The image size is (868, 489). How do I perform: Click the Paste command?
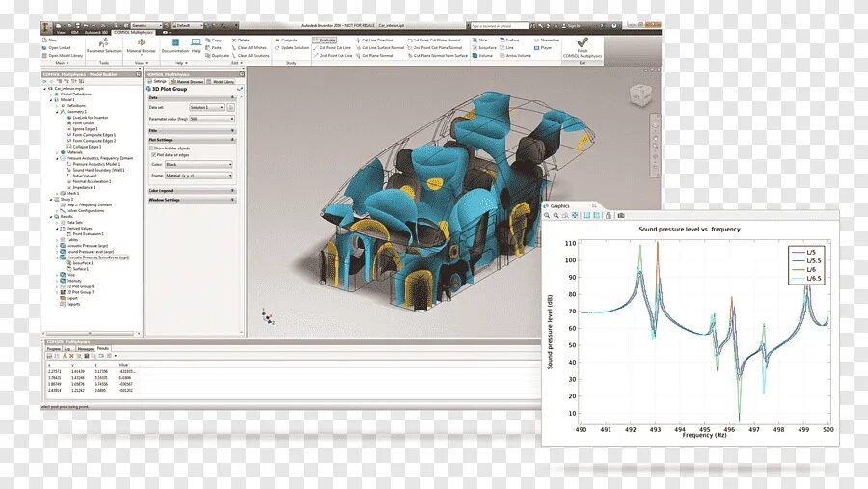213,48
